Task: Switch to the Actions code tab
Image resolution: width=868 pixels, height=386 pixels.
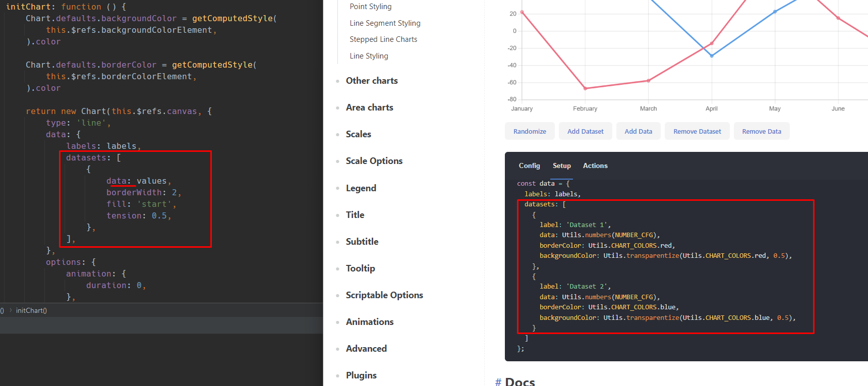Action: click(595, 166)
